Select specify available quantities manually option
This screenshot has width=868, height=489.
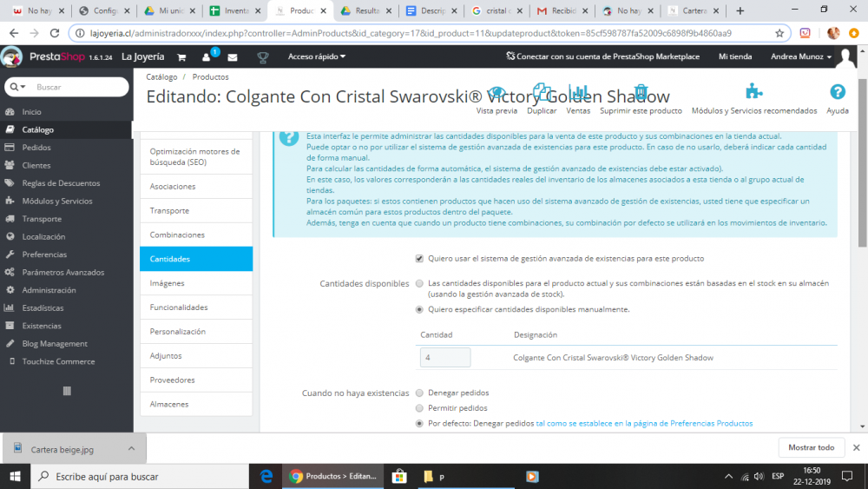coord(419,309)
